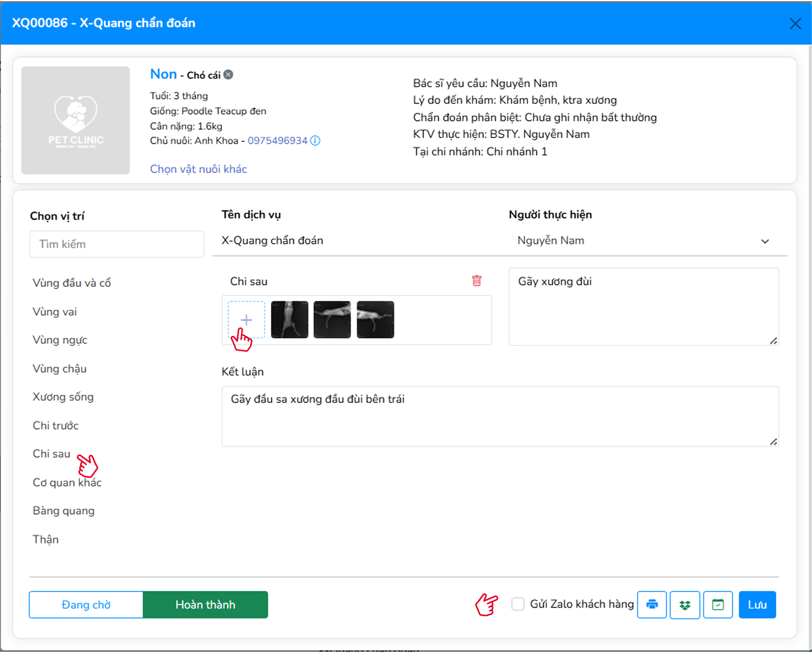Click the blue printer icon button

(652, 605)
